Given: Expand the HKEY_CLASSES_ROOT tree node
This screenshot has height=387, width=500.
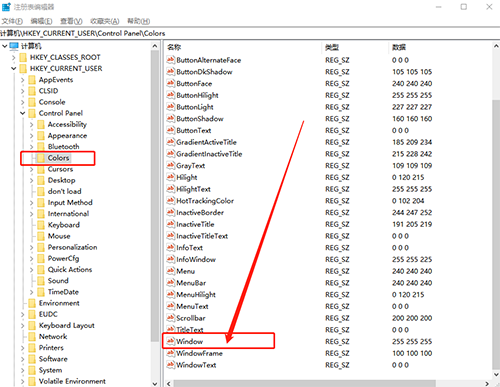Looking at the screenshot, I should click(x=13, y=57).
